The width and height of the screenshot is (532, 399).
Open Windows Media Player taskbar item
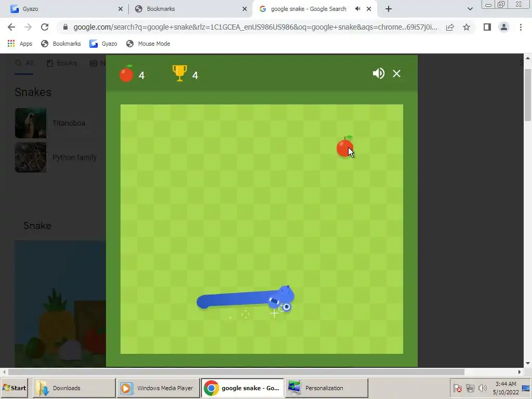click(x=158, y=388)
